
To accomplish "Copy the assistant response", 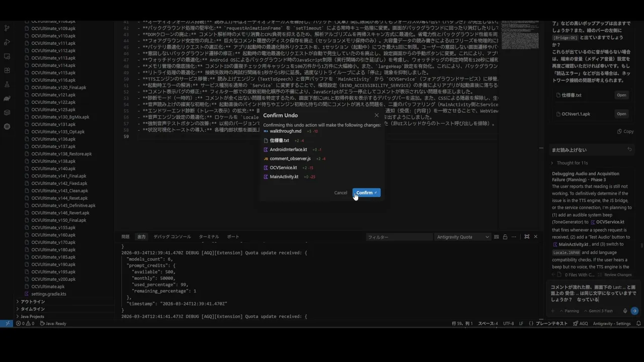I will [x=625, y=131].
